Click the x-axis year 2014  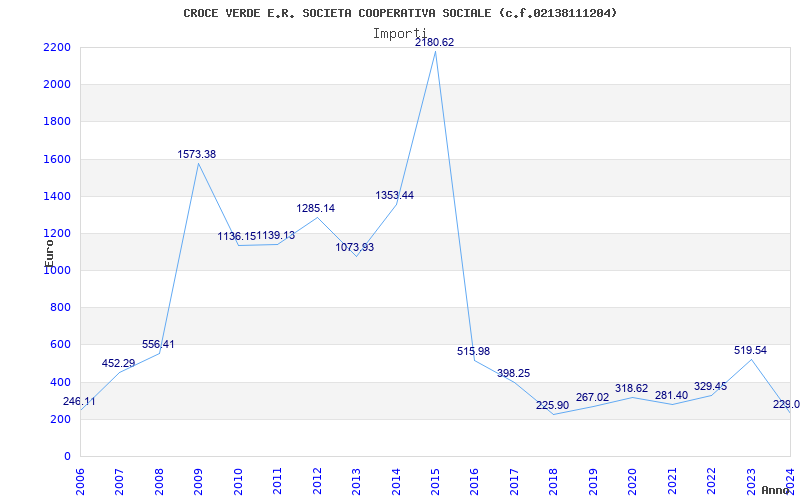pos(396,481)
